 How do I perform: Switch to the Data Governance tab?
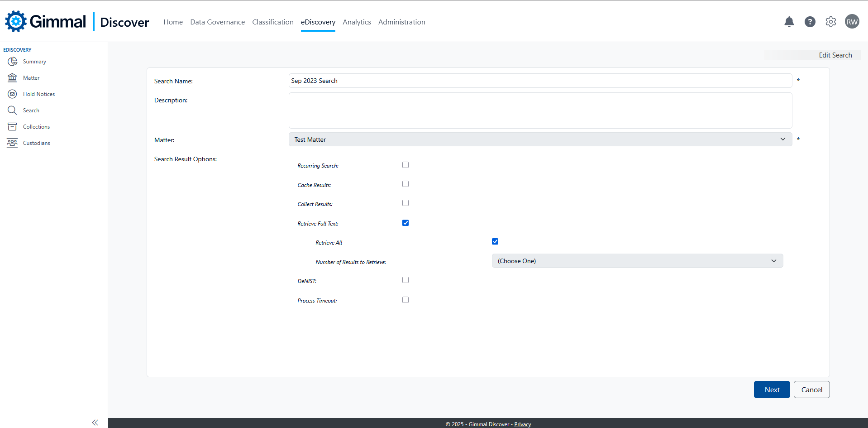point(217,22)
